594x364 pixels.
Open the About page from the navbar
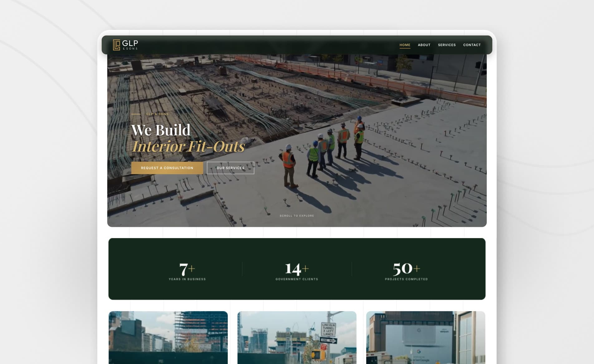pyautogui.click(x=424, y=45)
